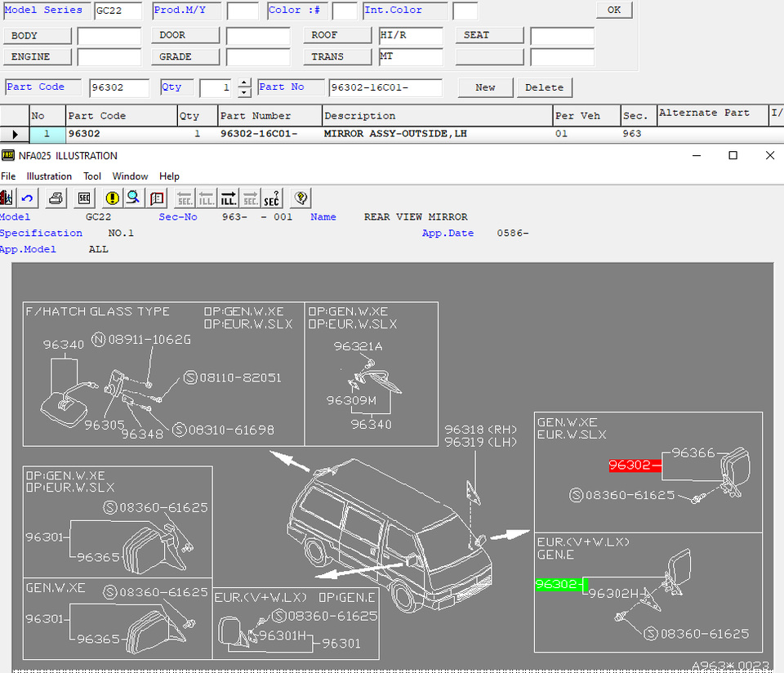This screenshot has height=673, width=784.
Task: Click the exit door toolbar icon
Action: [x=7, y=198]
